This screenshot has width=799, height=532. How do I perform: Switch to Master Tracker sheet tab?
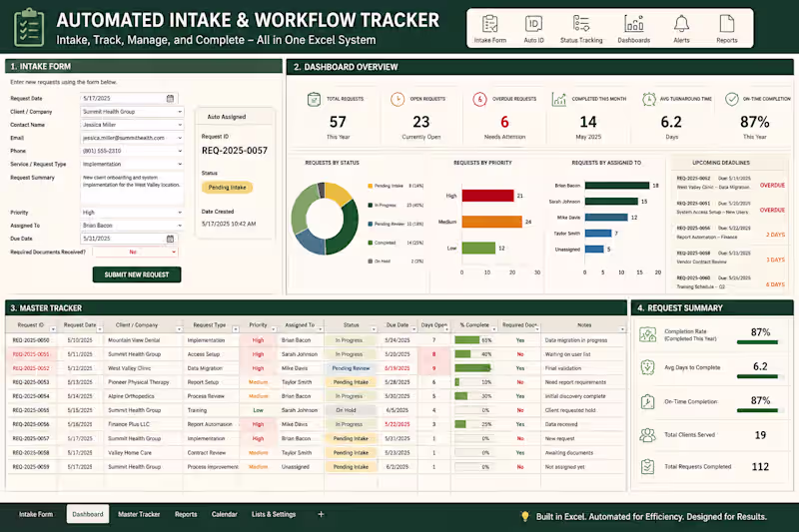tap(139, 514)
